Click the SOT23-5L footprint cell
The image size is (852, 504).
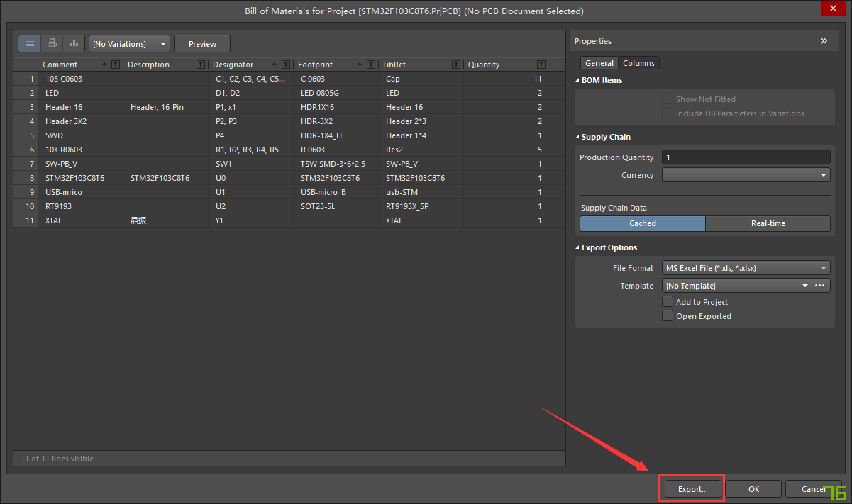click(x=336, y=206)
